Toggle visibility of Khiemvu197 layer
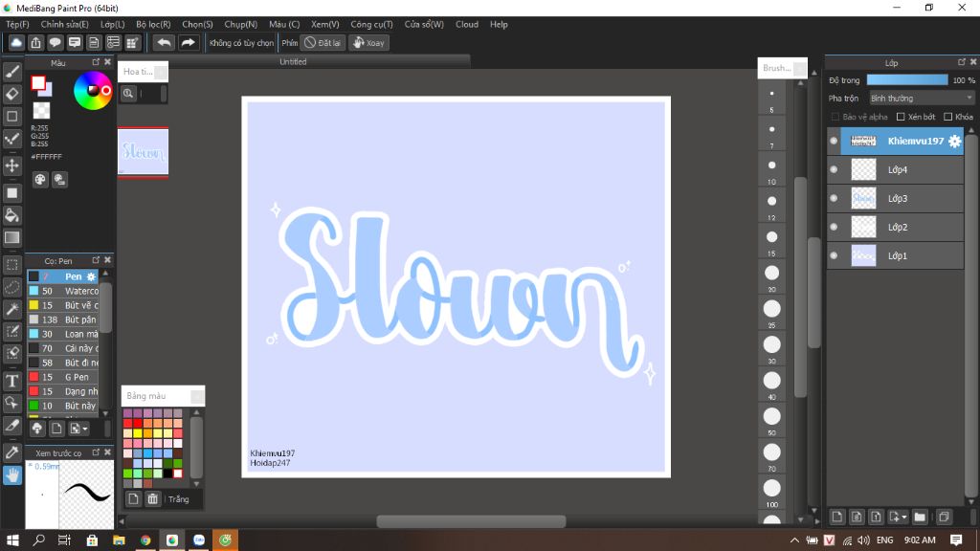The height and width of the screenshot is (551, 980). tap(834, 142)
